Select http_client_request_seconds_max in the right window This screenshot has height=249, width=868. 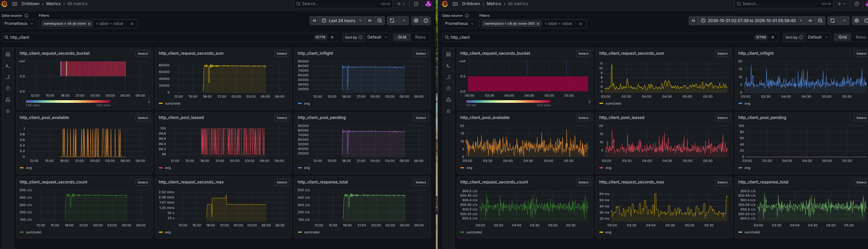click(x=722, y=182)
